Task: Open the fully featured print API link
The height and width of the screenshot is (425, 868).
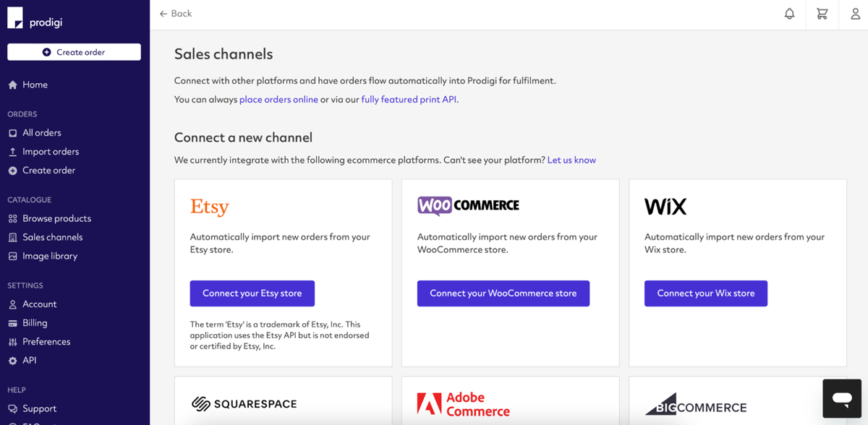Action: pos(409,99)
